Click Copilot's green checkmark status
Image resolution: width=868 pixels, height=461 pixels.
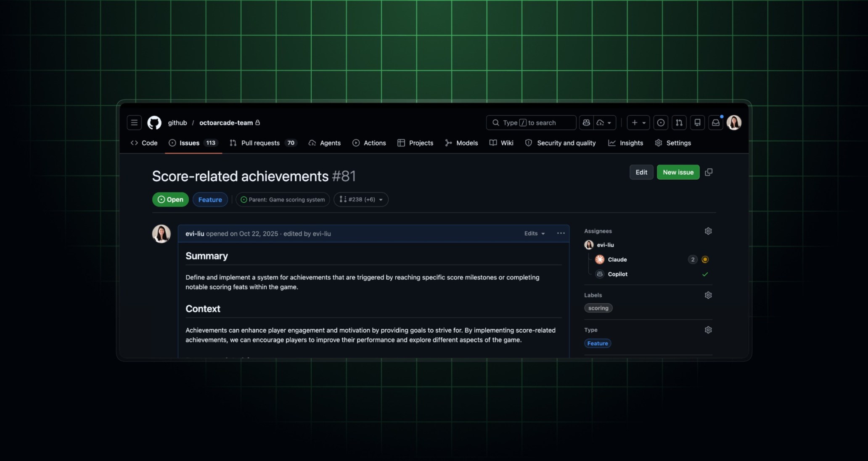point(705,274)
